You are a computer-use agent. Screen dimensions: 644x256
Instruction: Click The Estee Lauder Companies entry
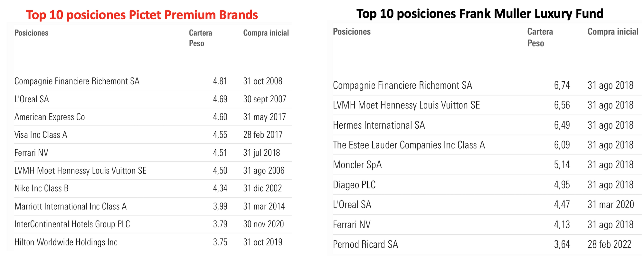(x=409, y=145)
